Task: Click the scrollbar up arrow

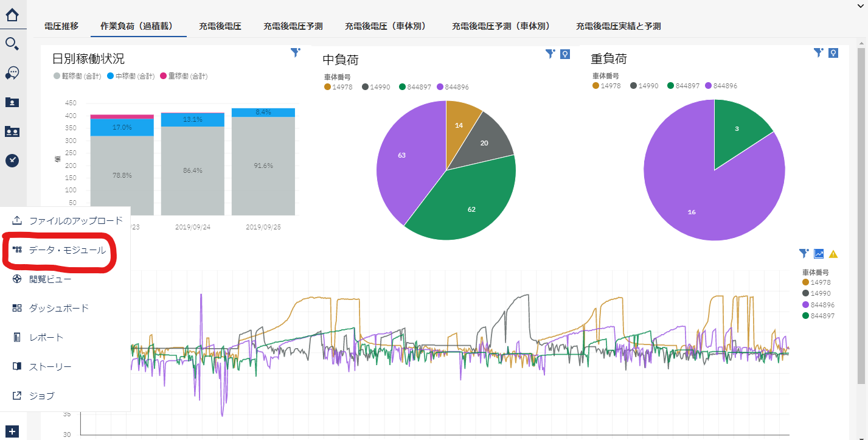Action: 861,43
